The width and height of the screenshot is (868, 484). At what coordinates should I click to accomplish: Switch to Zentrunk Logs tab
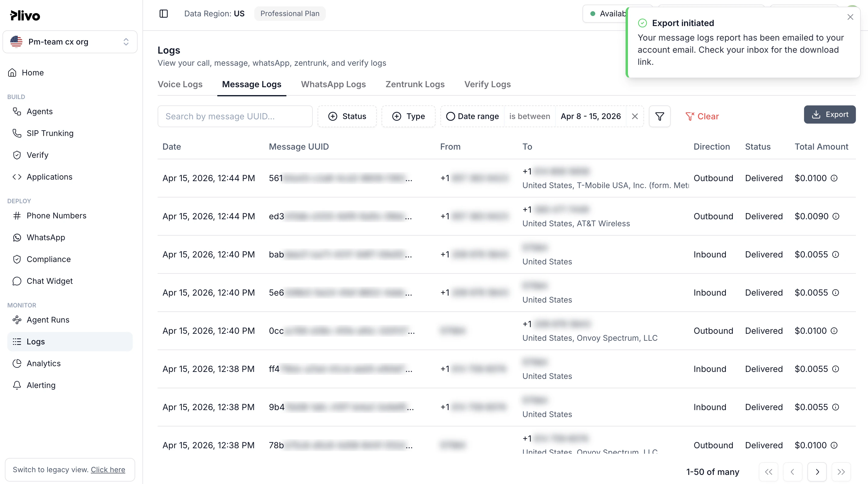click(x=415, y=85)
